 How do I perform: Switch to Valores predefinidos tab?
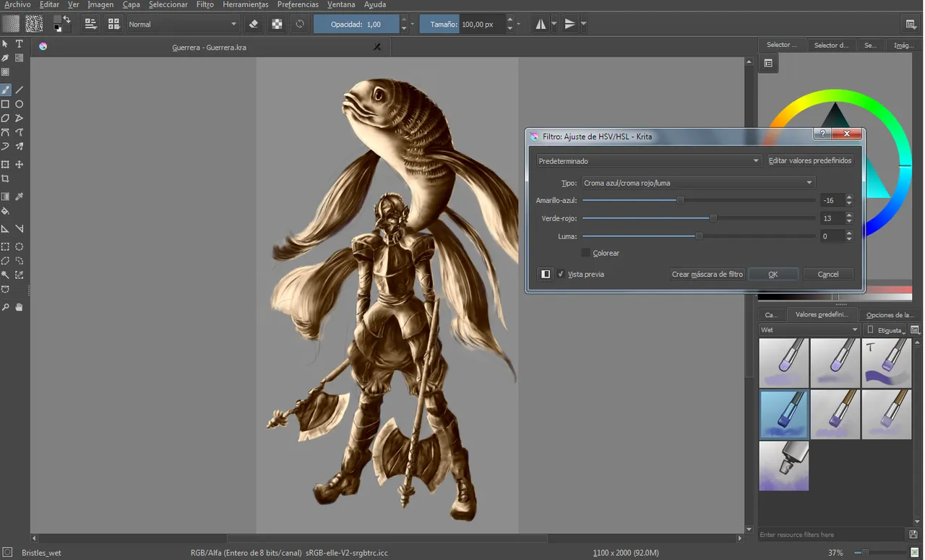click(x=821, y=315)
